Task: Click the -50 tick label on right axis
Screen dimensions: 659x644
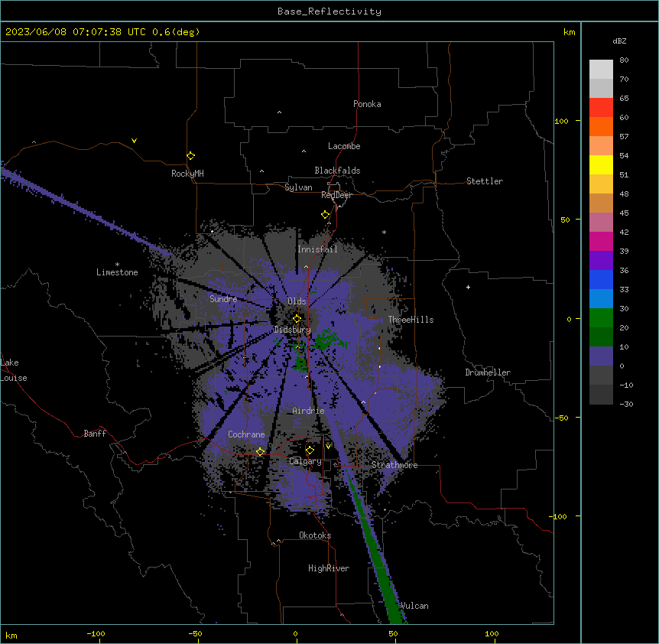Action: tap(561, 418)
